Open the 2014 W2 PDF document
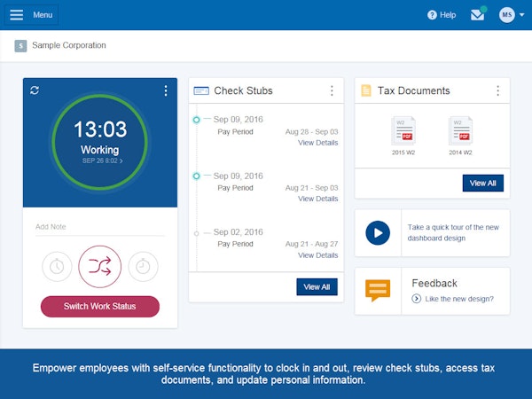This screenshot has width=532, height=399. [x=460, y=136]
